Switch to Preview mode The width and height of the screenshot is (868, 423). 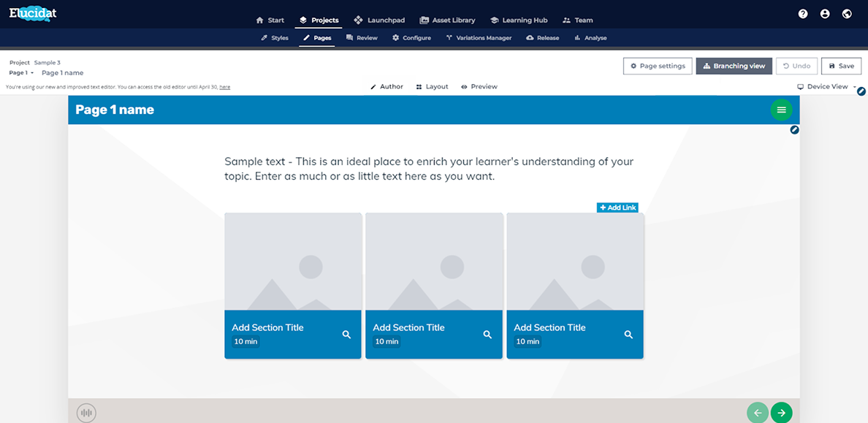pyautogui.click(x=479, y=87)
